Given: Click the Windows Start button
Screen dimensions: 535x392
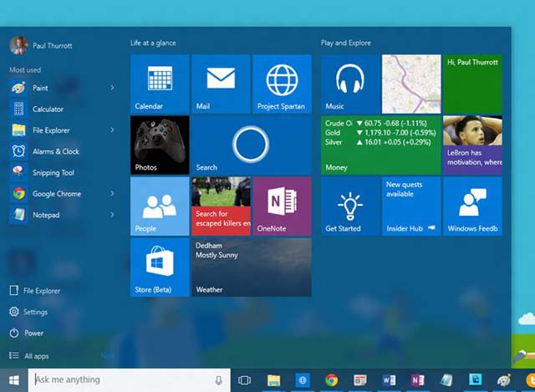Looking at the screenshot, I should point(13,380).
